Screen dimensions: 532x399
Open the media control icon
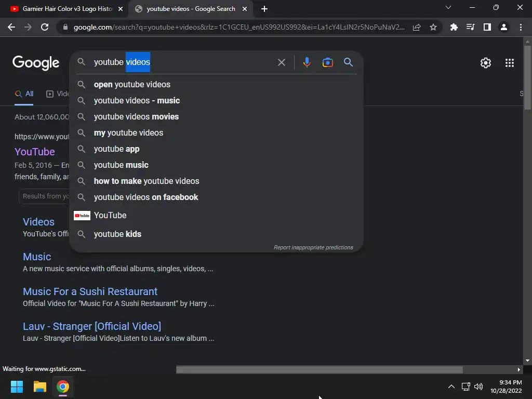[470, 27]
